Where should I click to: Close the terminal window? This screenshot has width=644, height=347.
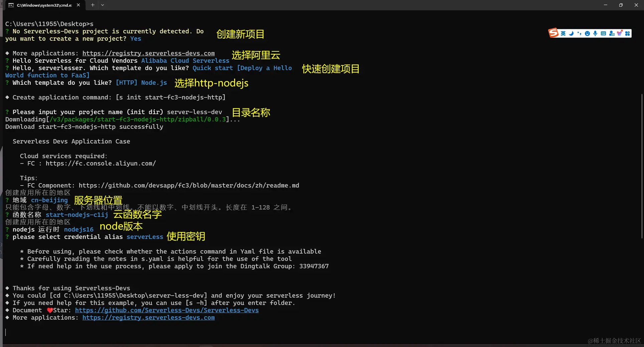[636, 5]
